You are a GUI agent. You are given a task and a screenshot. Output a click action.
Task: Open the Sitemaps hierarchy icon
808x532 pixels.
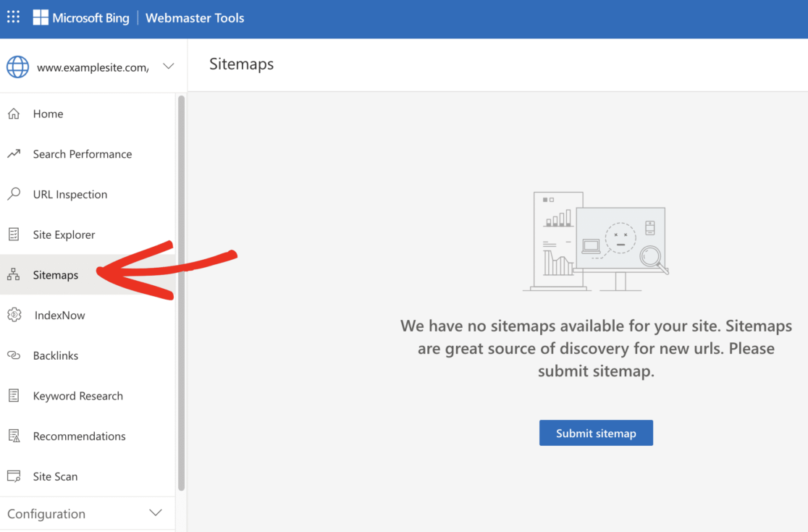coord(16,274)
